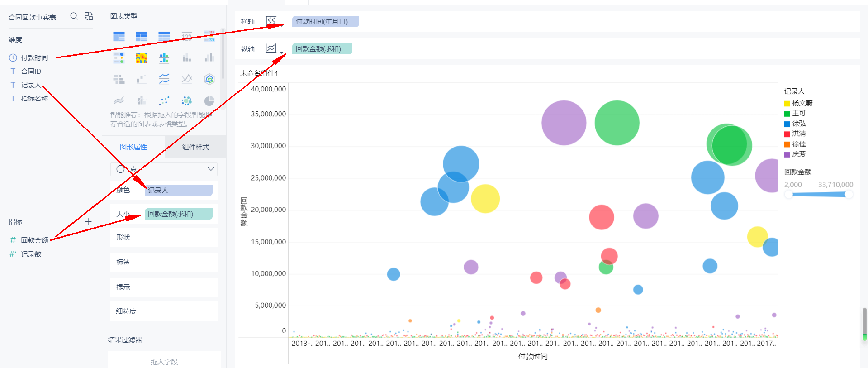Click the 未命名组件4 chart title

click(x=259, y=73)
